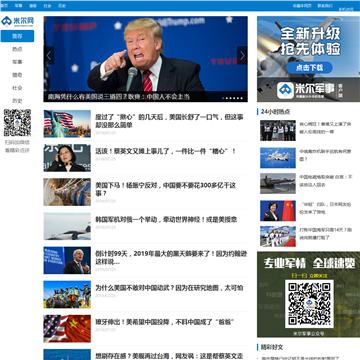The height and width of the screenshot is (360, 360).
Task: Click the 精彩好文 section heading
Action: [x=272, y=347]
